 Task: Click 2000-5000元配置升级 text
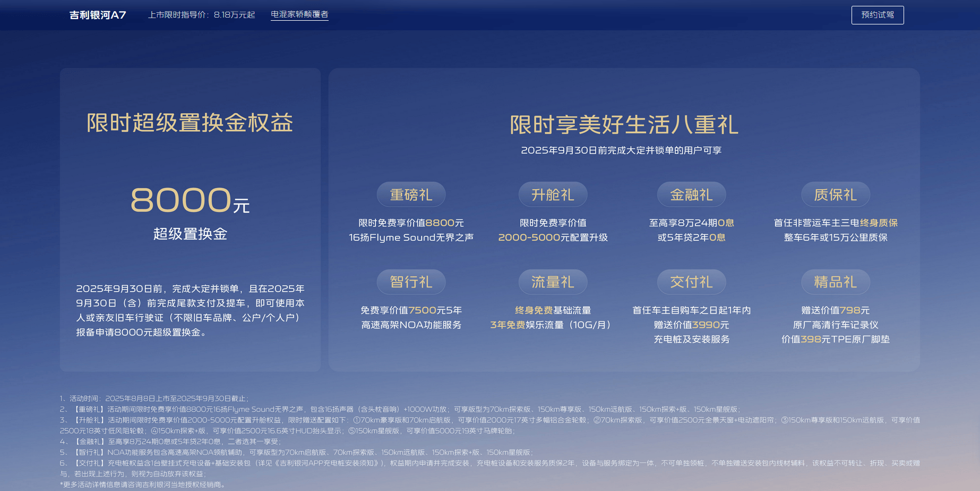pyautogui.click(x=553, y=238)
